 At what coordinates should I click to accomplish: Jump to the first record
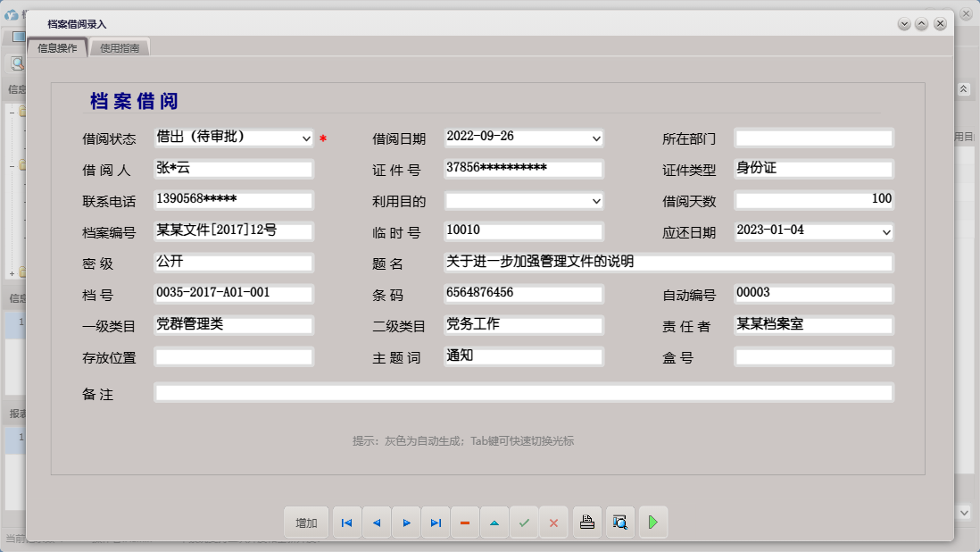coord(346,523)
